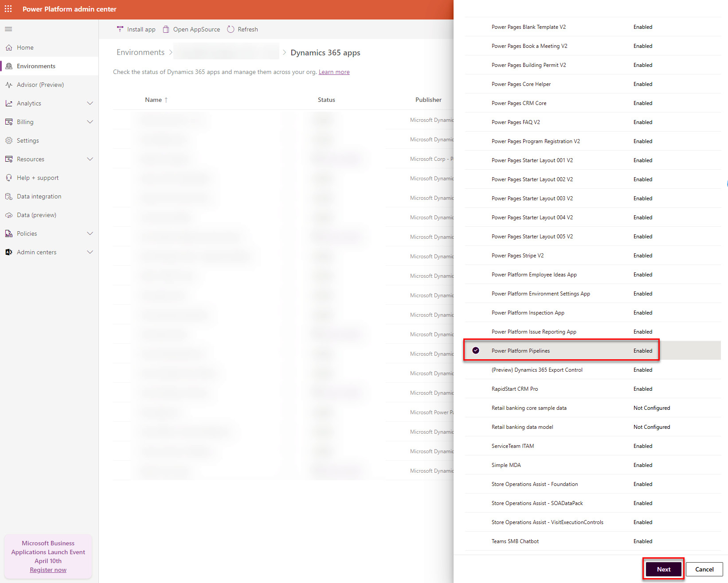Open the app launcher waffle icon
Image resolution: width=728 pixels, height=583 pixels.
(x=8, y=9)
